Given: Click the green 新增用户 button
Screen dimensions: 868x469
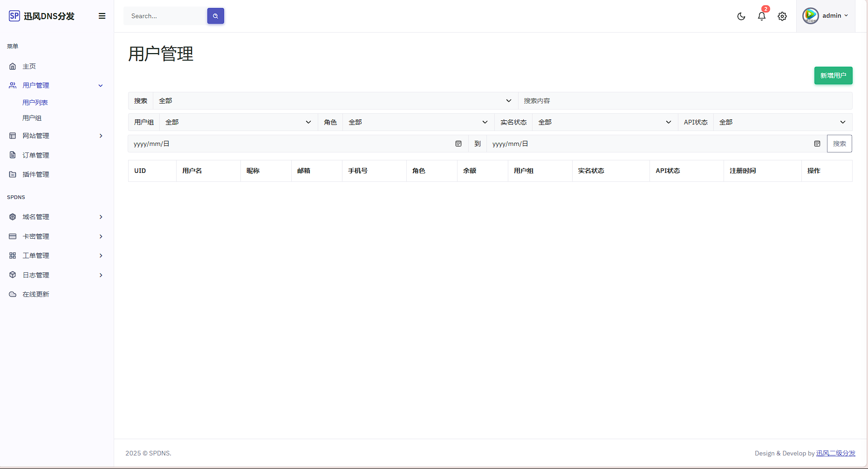Looking at the screenshot, I should tap(833, 76).
